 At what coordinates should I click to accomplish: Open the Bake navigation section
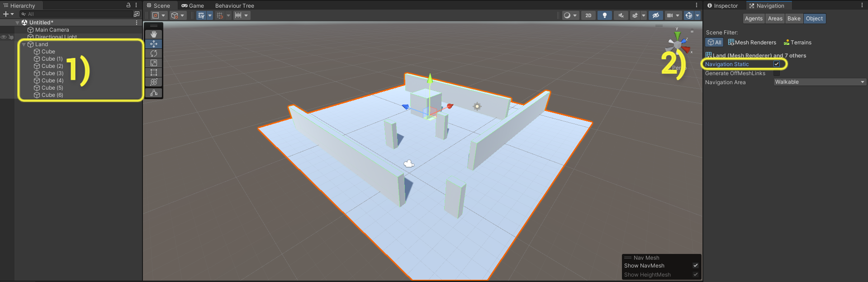tap(793, 19)
